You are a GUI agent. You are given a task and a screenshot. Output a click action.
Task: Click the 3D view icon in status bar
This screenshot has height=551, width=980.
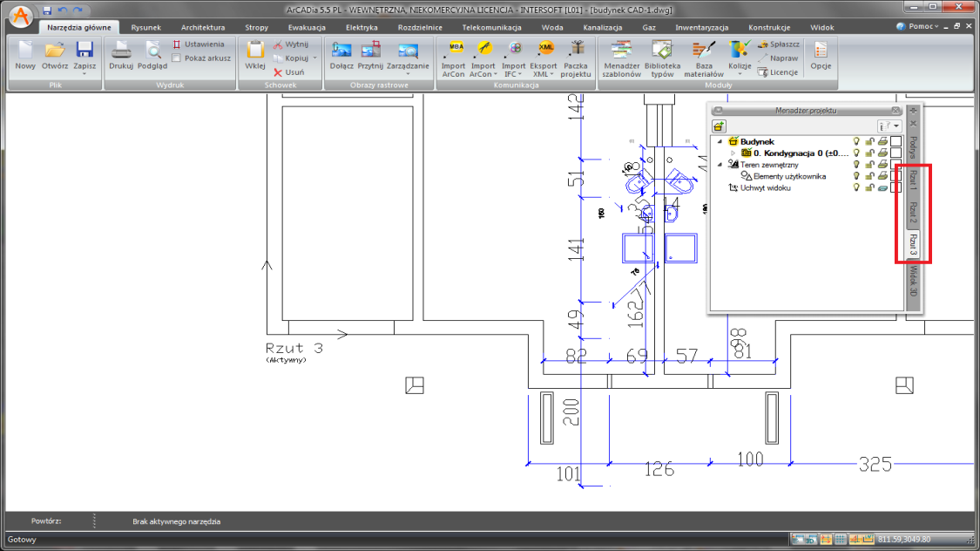pyautogui.click(x=811, y=539)
